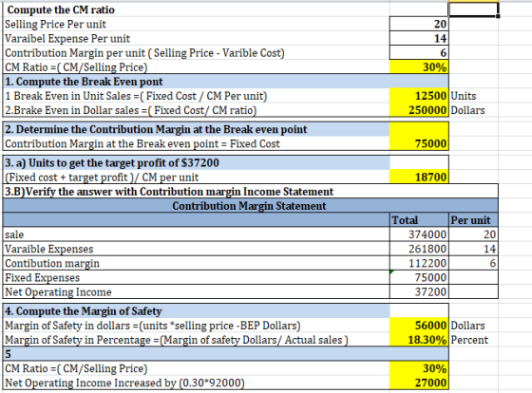Image resolution: width=532 pixels, height=393 pixels.
Task: Select the contribution margin per unit value 6
Action: click(419, 52)
